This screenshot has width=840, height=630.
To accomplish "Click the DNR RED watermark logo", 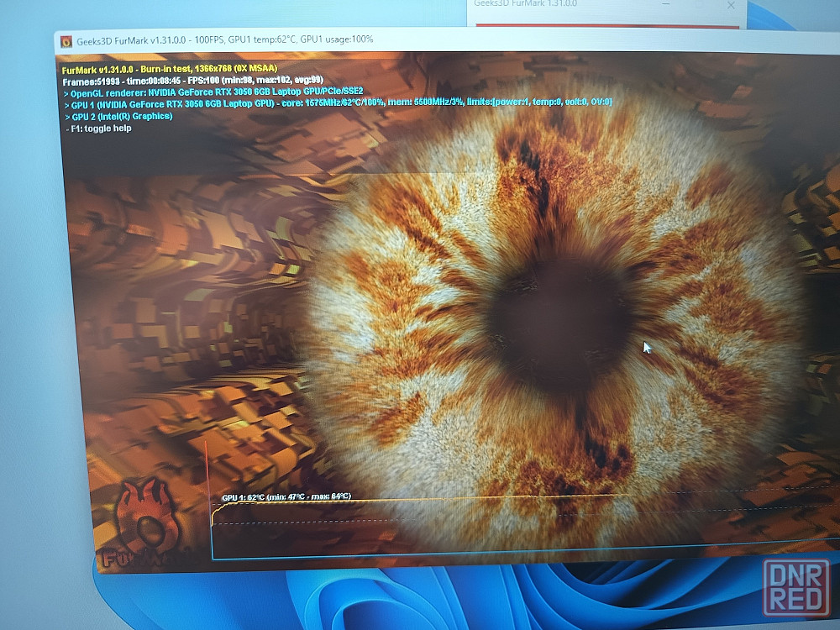I will (x=796, y=587).
